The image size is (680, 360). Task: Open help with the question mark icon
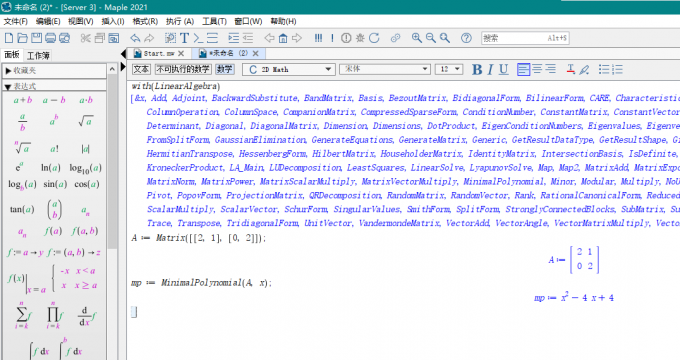tap(466, 38)
